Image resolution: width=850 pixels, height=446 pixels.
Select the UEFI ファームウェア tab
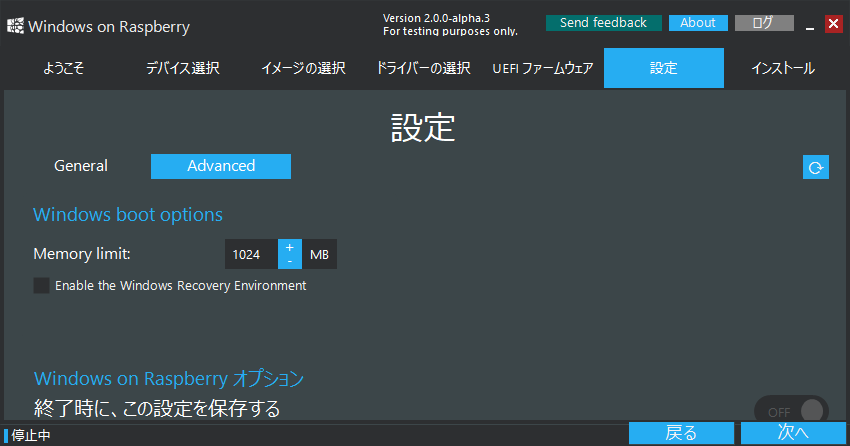543,68
